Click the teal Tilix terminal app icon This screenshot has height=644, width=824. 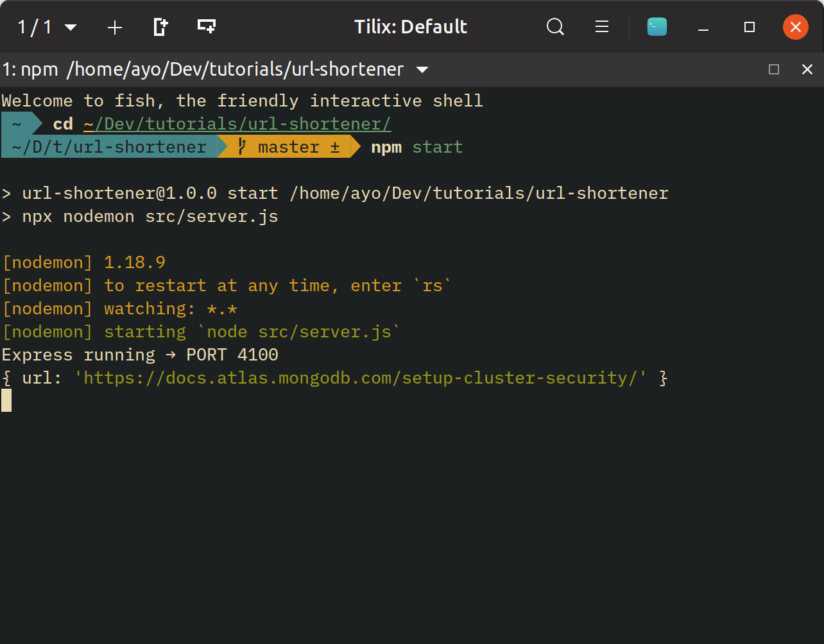pyautogui.click(x=657, y=27)
